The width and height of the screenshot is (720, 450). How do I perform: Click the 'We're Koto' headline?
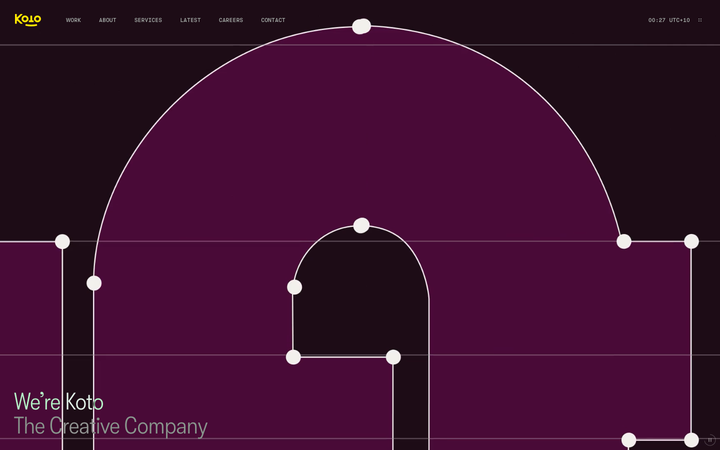tap(59, 402)
